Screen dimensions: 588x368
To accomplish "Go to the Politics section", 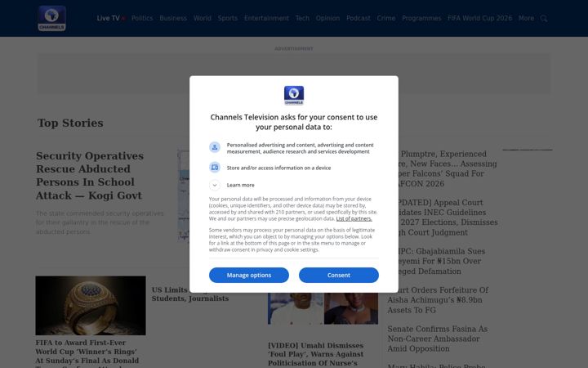I will [142, 18].
